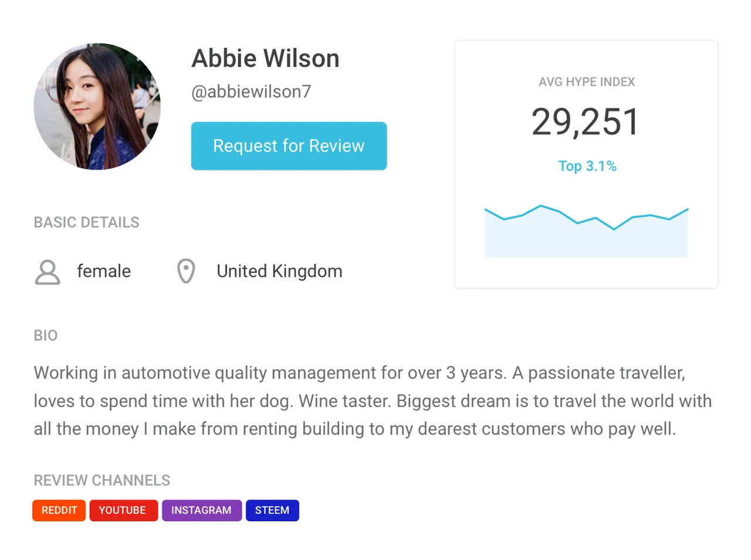Click the United Kingdom location text
This screenshot has height=560, width=751.
(279, 271)
